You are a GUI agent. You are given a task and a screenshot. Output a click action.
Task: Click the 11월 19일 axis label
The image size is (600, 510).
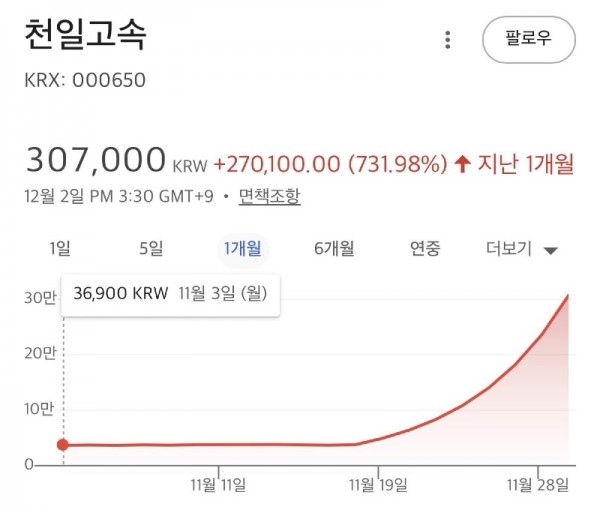coord(378,485)
